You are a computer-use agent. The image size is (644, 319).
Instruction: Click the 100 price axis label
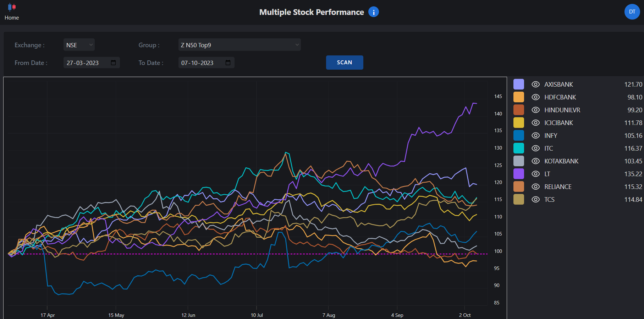coord(498,251)
